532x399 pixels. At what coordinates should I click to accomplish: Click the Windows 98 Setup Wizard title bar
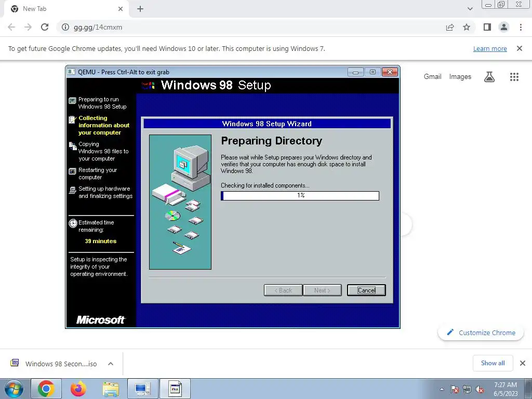click(267, 124)
